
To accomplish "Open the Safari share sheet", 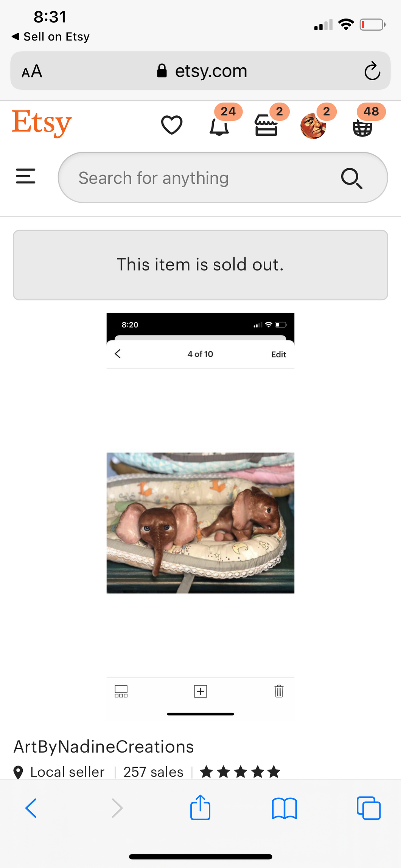I will pos(200,807).
